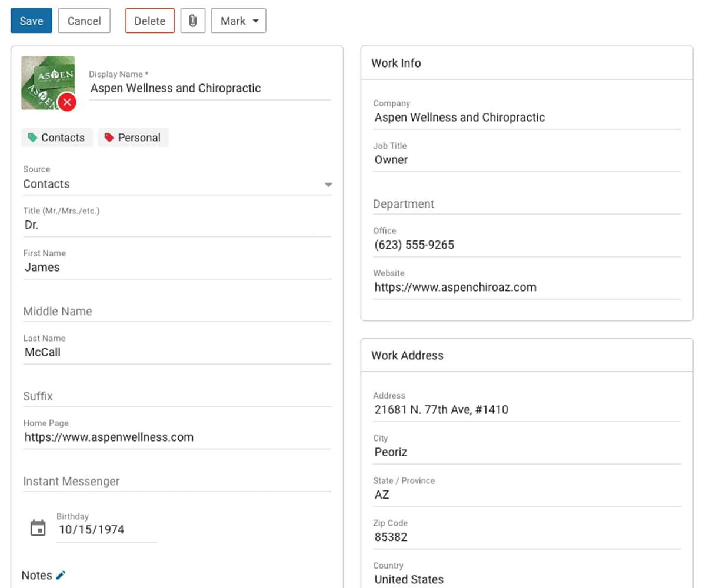Cancel editing the contact

tap(84, 21)
